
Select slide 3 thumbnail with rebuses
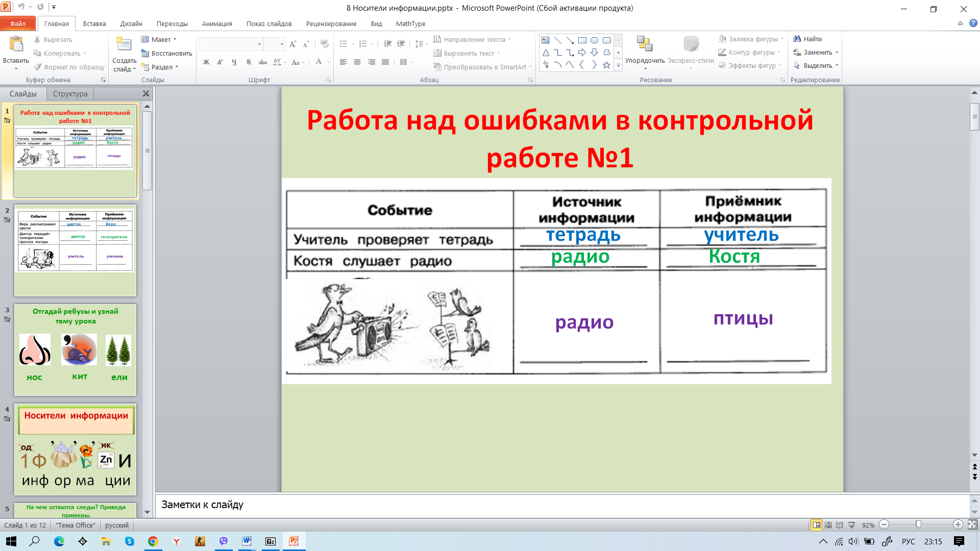point(76,350)
